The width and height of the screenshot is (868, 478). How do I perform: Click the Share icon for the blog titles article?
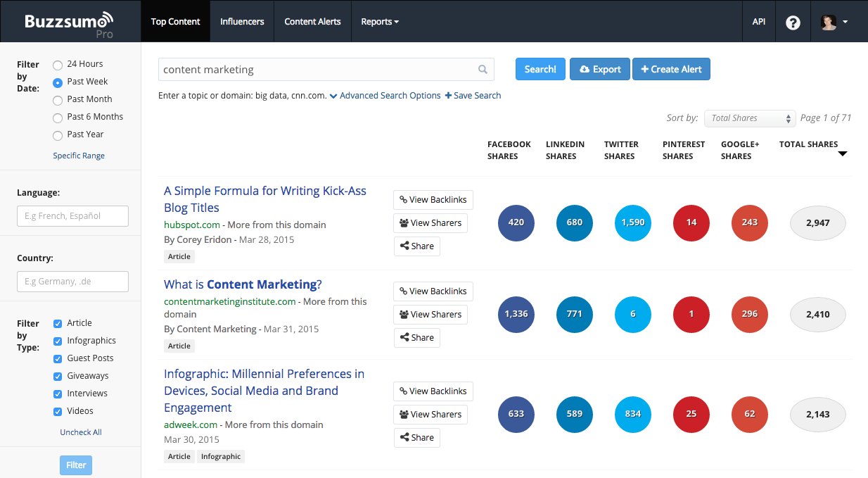407,246
